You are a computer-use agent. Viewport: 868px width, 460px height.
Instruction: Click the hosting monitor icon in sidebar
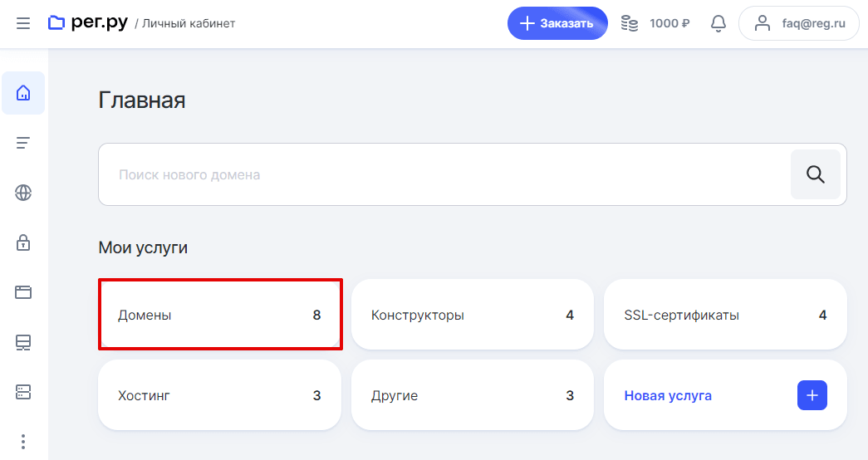[23, 342]
